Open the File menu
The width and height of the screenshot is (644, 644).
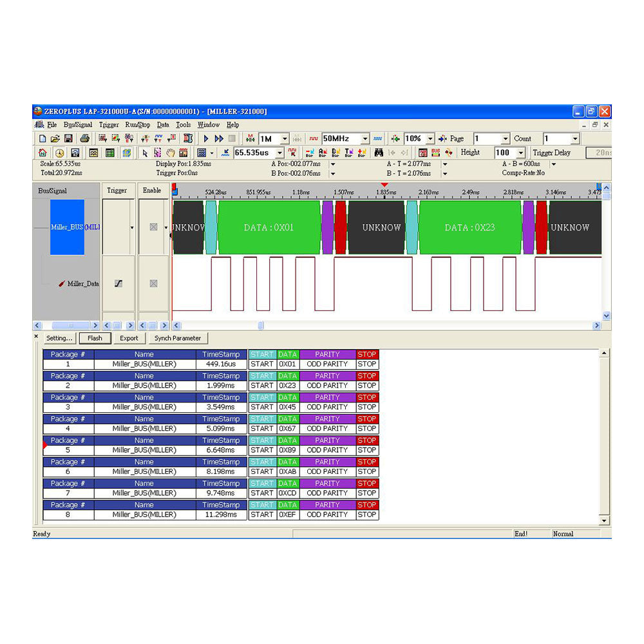point(52,125)
